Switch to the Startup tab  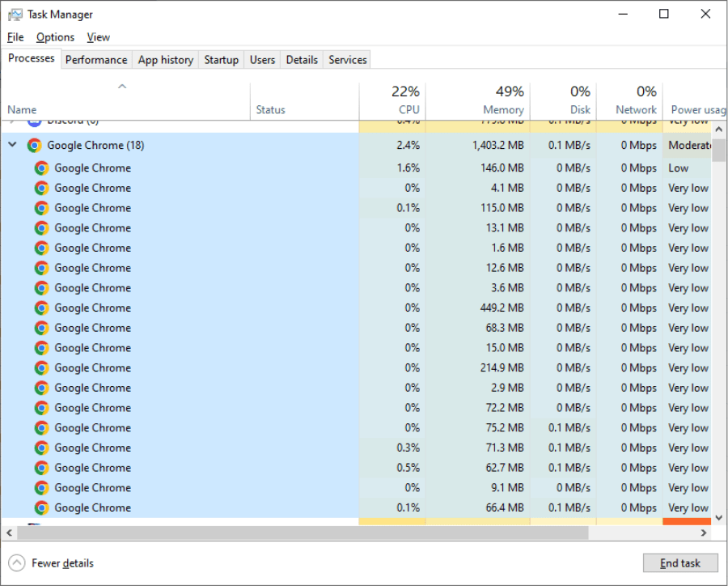[x=222, y=59]
